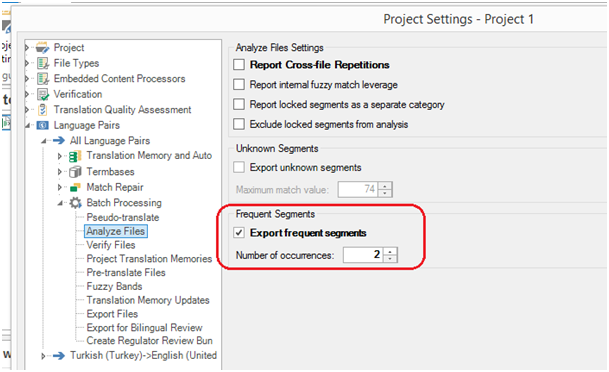This screenshot has height=372, width=609.
Task: Select Create Regulator Review Bundle item
Action: click(150, 341)
